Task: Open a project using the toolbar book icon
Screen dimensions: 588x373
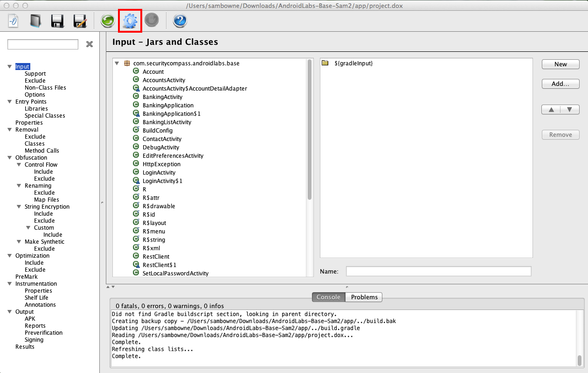Action: click(35, 21)
